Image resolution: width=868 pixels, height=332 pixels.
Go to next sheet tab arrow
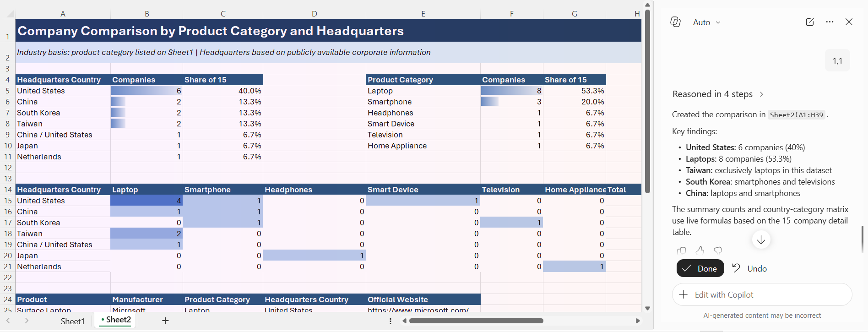27,321
